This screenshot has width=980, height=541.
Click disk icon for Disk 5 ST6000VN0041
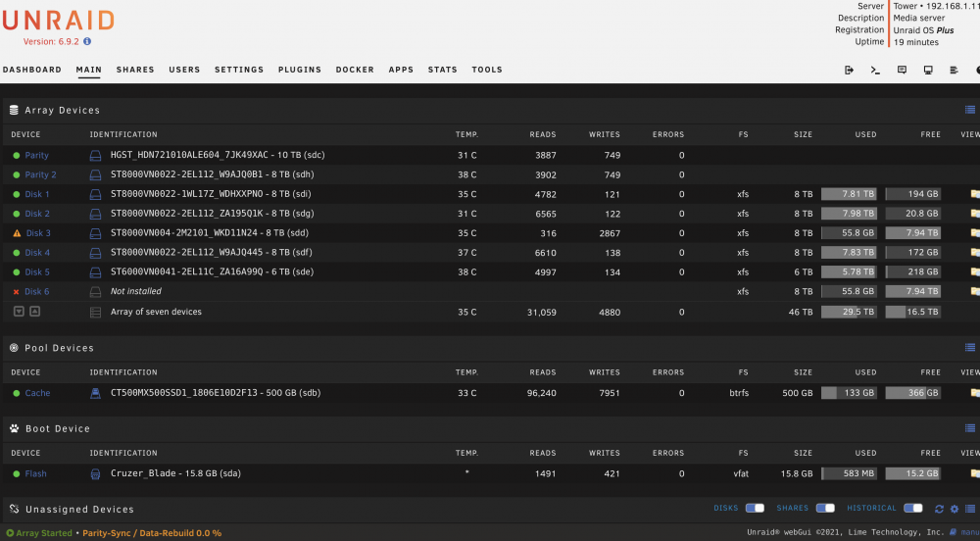(x=95, y=272)
